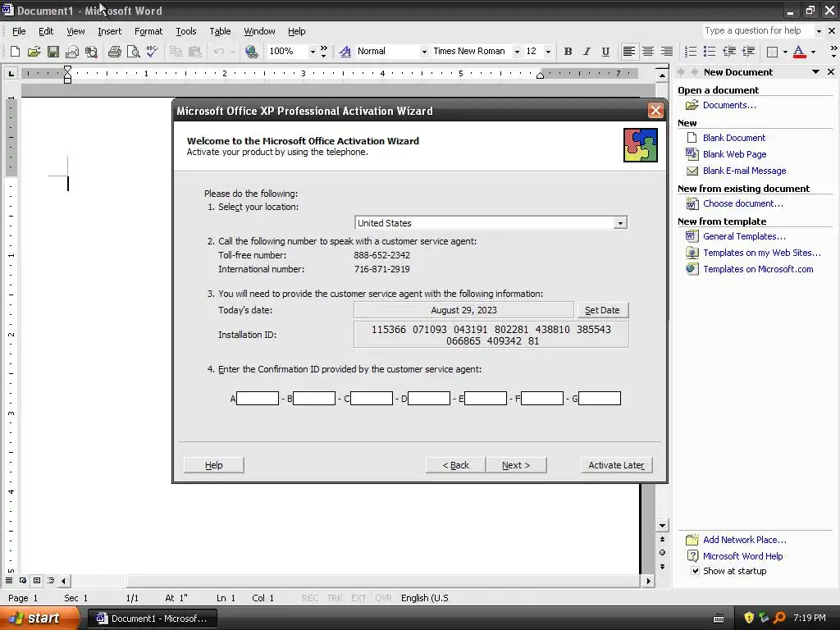Apply bulleted list formatting
This screenshot has height=630, width=840.
pos(710,52)
